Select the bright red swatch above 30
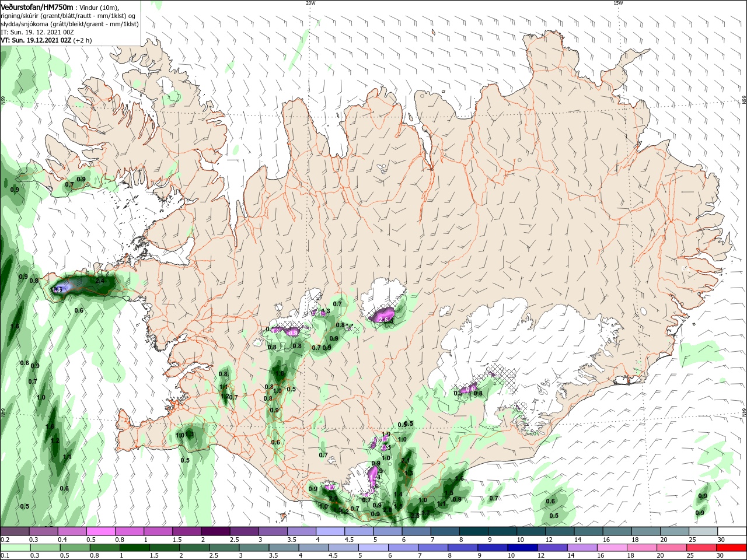The width and height of the screenshot is (747, 560). [x=731, y=548]
